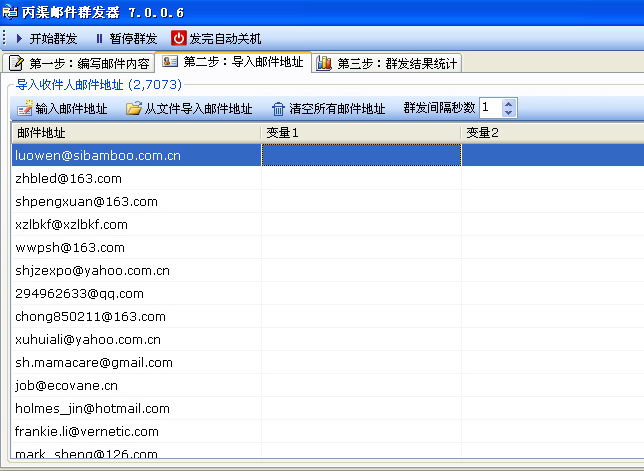Click the 变量1 column header

[360, 132]
